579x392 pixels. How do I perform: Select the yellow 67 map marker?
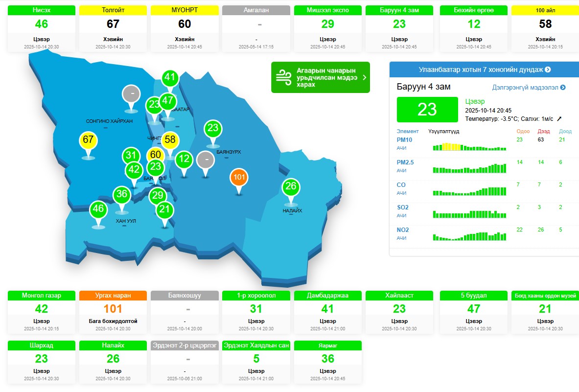tap(88, 140)
